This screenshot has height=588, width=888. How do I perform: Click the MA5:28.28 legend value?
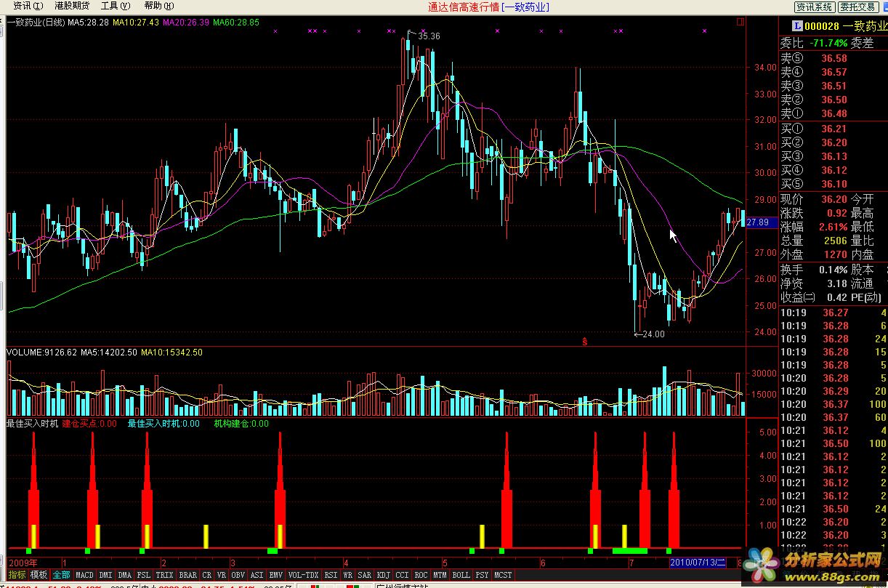[89, 23]
